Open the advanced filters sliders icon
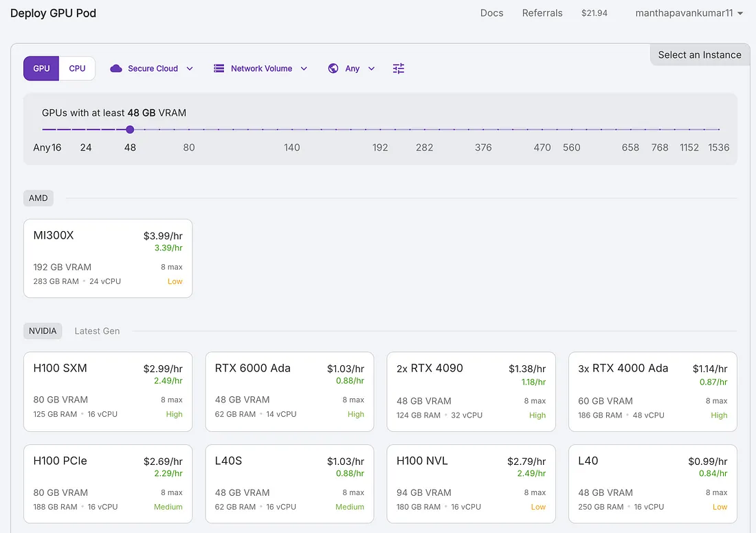The width and height of the screenshot is (756, 533). [398, 69]
